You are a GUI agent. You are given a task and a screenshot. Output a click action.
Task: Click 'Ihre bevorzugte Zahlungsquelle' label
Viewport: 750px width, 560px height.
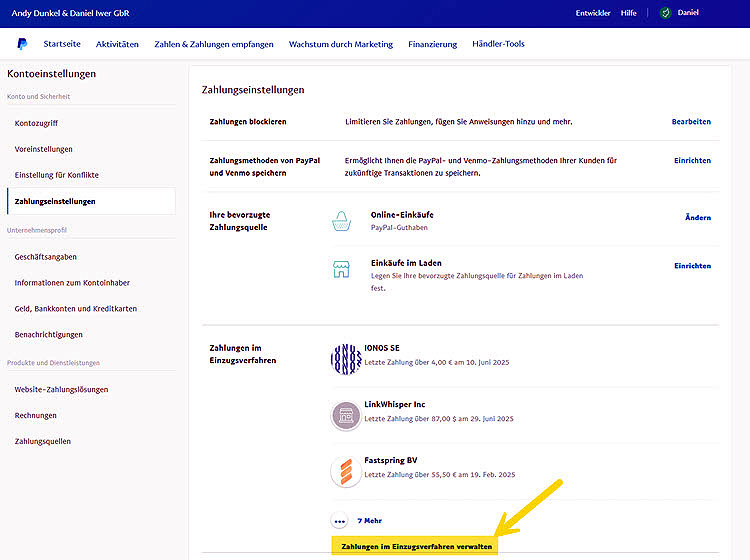point(240,221)
